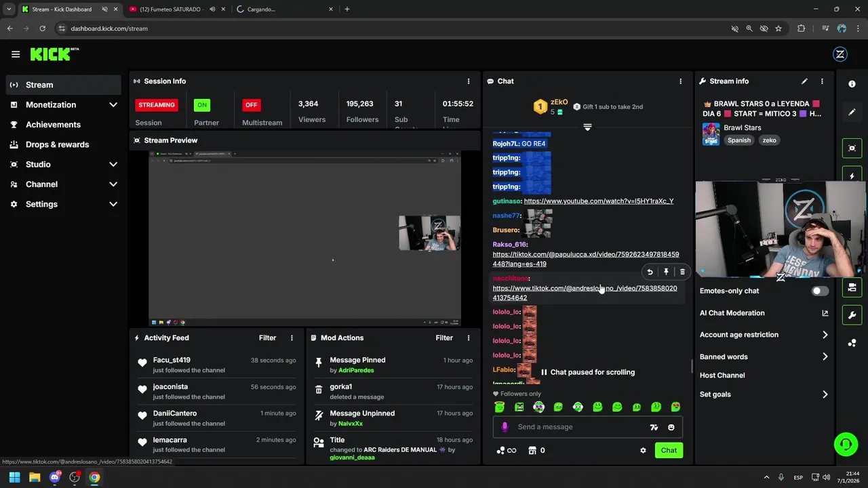Screen dimensions: 868x488
Task: Select Stream in the left sidebar
Action: 64,85
